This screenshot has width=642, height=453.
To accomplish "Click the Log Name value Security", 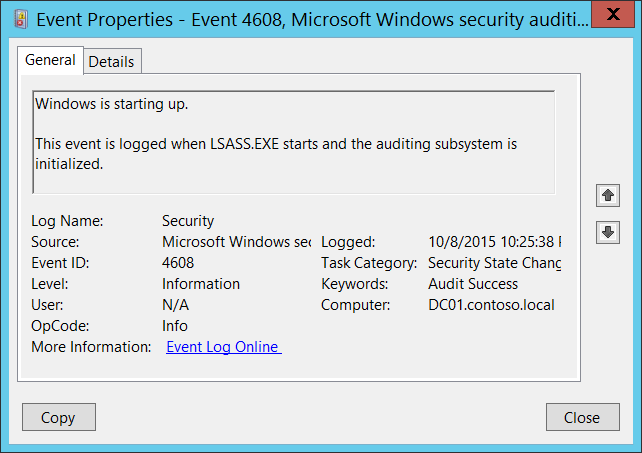I will tap(188, 221).
